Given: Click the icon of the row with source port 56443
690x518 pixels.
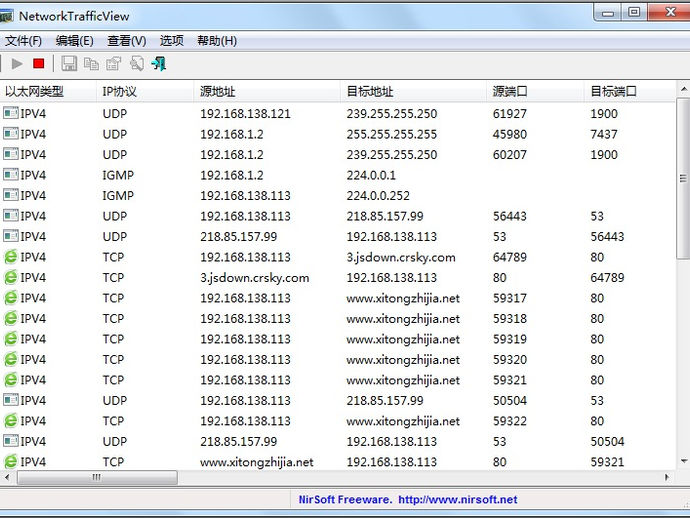Looking at the screenshot, I should point(11,216).
